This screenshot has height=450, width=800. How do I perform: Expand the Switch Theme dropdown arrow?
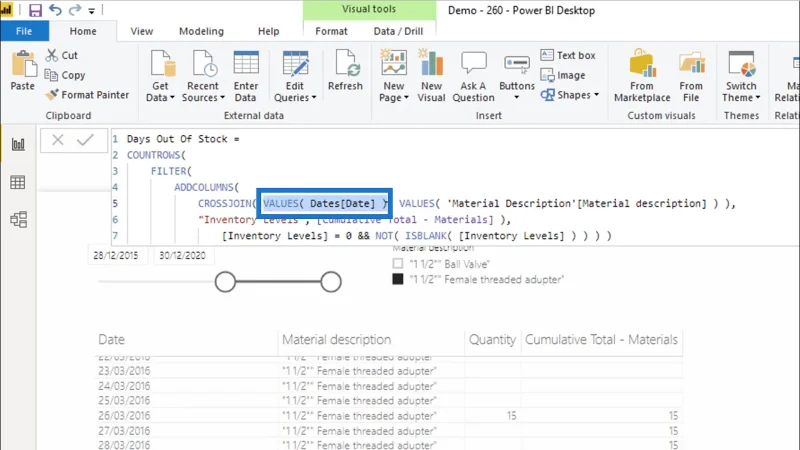click(758, 97)
